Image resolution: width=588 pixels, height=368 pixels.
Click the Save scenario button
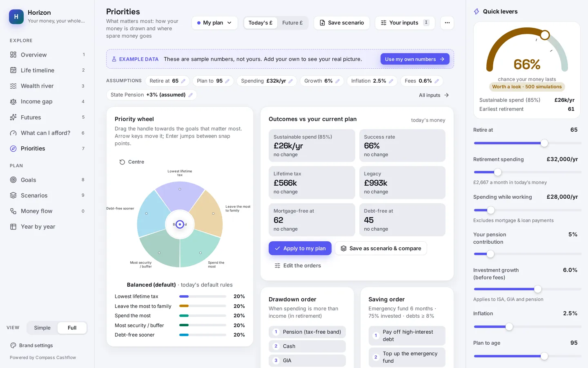342,23
